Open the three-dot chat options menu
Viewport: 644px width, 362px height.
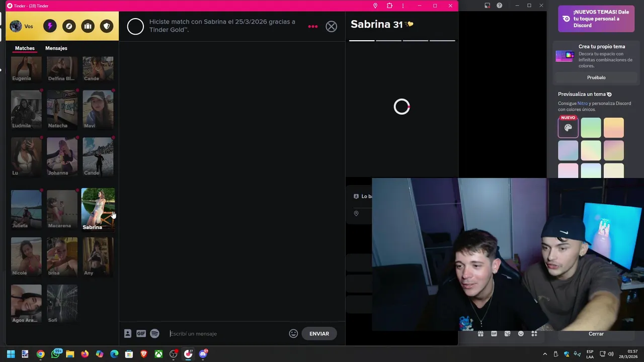click(313, 27)
